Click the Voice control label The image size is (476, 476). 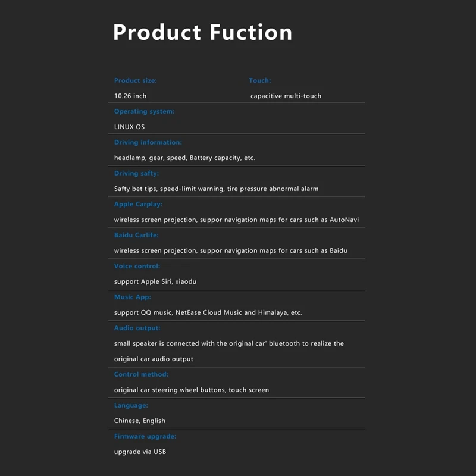[137, 266]
